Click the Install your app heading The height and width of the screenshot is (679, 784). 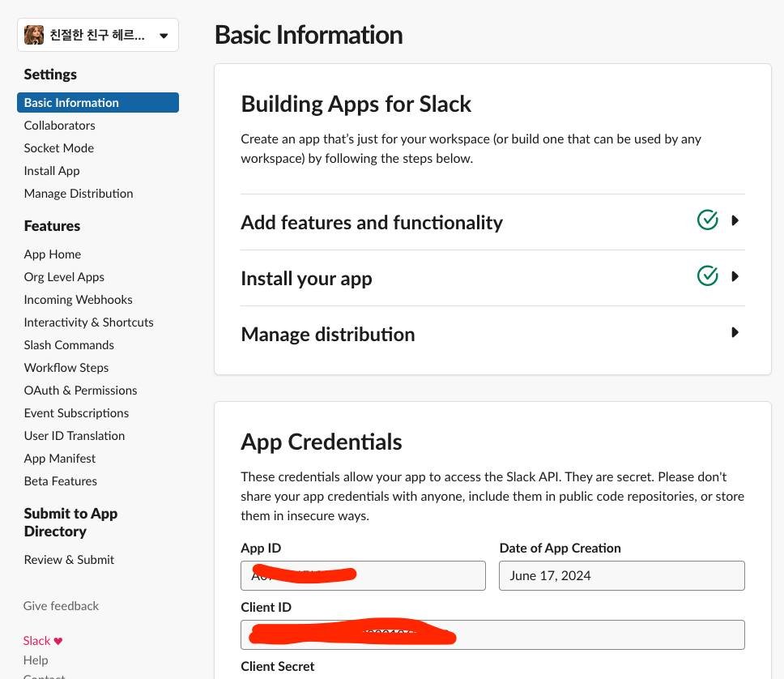pos(306,279)
